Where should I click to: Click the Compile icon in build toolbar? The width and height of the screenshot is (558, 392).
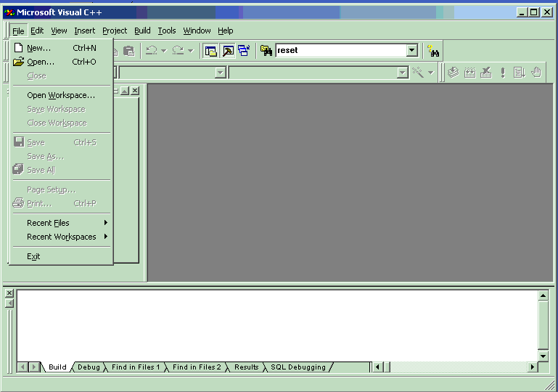[453, 73]
